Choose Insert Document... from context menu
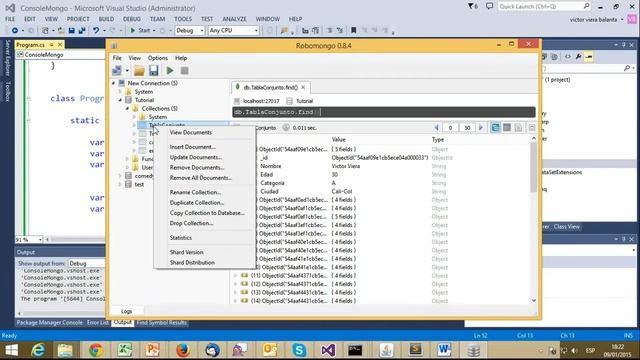 (193, 147)
